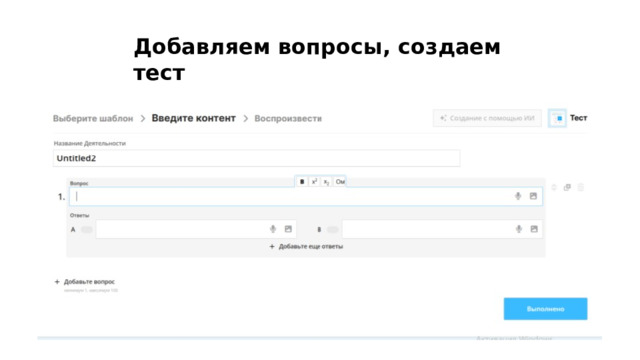Screen dimensions: 640x360
Task: Select the Введите контент step
Action: pos(193,118)
